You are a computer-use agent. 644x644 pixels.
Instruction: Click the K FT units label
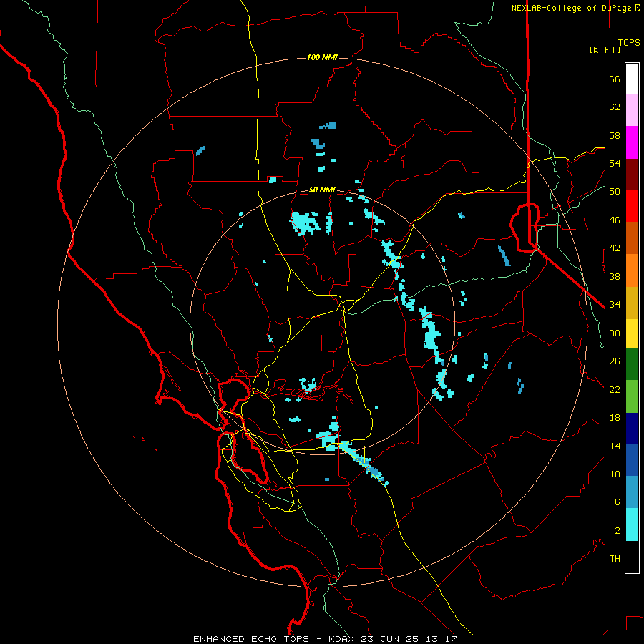point(605,49)
